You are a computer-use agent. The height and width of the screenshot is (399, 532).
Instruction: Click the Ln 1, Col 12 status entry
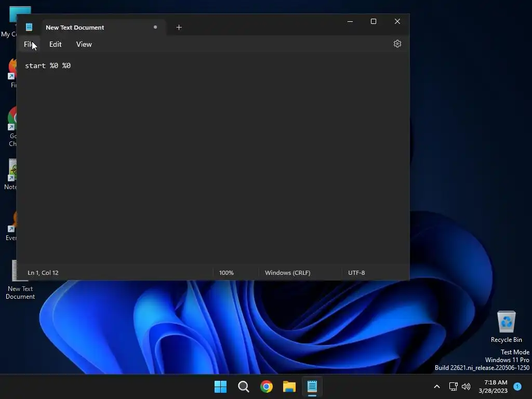point(43,273)
